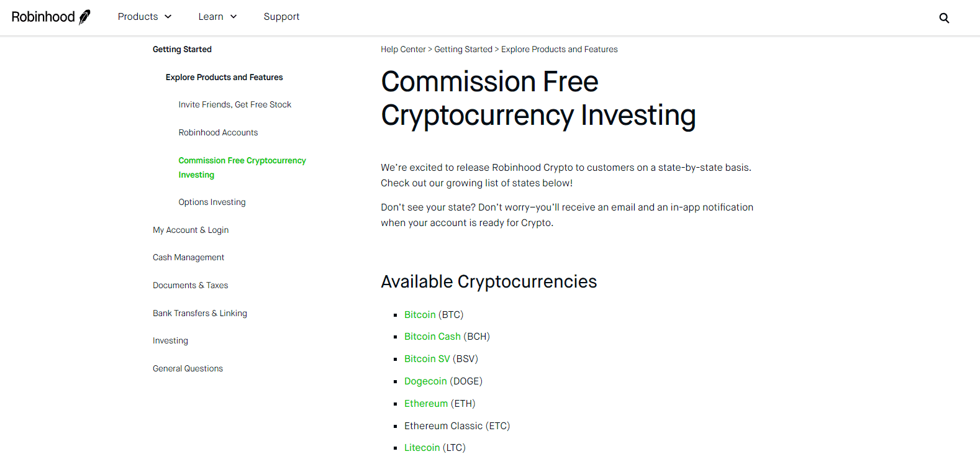Open Invite Friends, Get Free Stock
Screen dimensions: 980x459
tap(235, 104)
